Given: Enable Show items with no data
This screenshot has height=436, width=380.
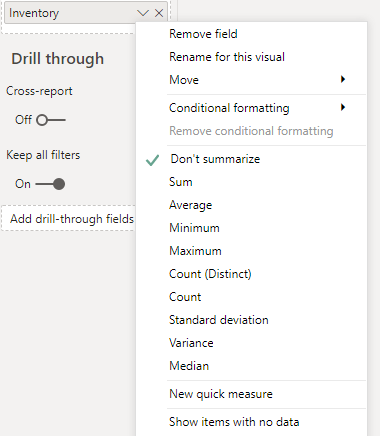Looking at the screenshot, I should coord(234,422).
